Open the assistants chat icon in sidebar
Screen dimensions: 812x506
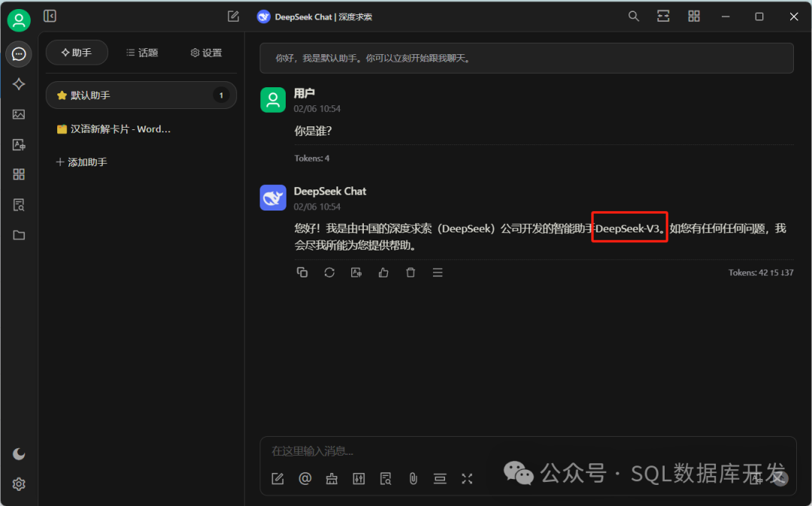[19, 54]
